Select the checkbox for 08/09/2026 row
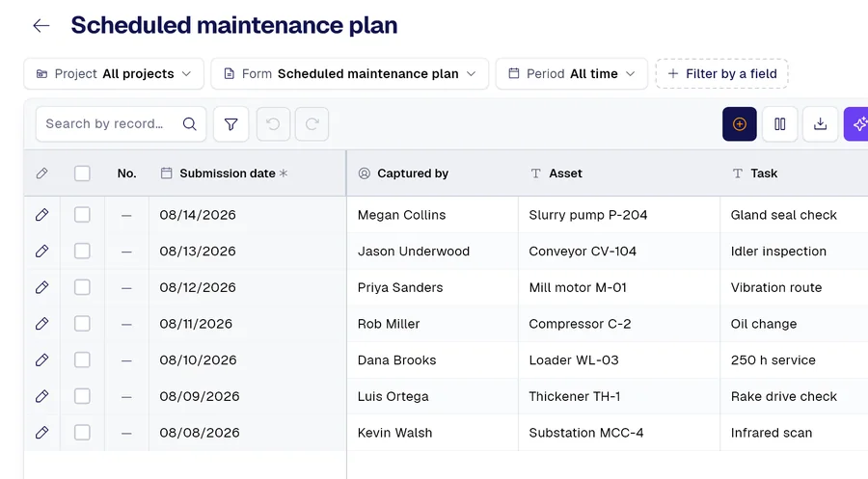The height and width of the screenshot is (479, 868). click(x=82, y=396)
